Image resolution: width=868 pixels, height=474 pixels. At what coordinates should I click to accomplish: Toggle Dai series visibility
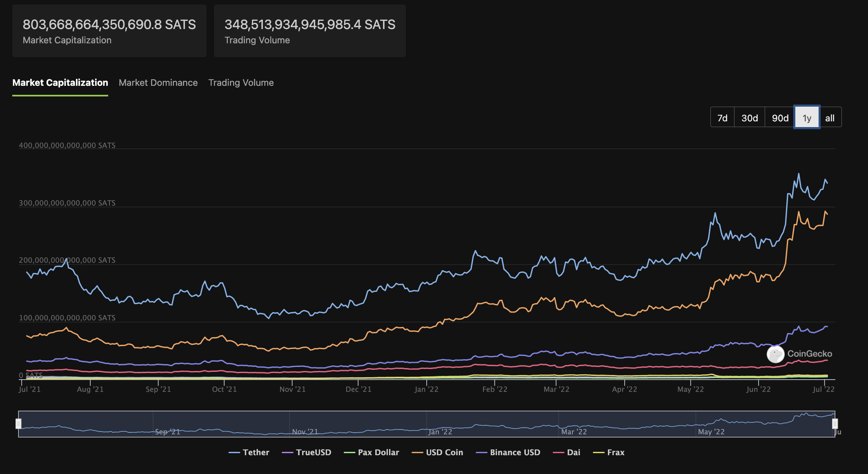[566, 452]
